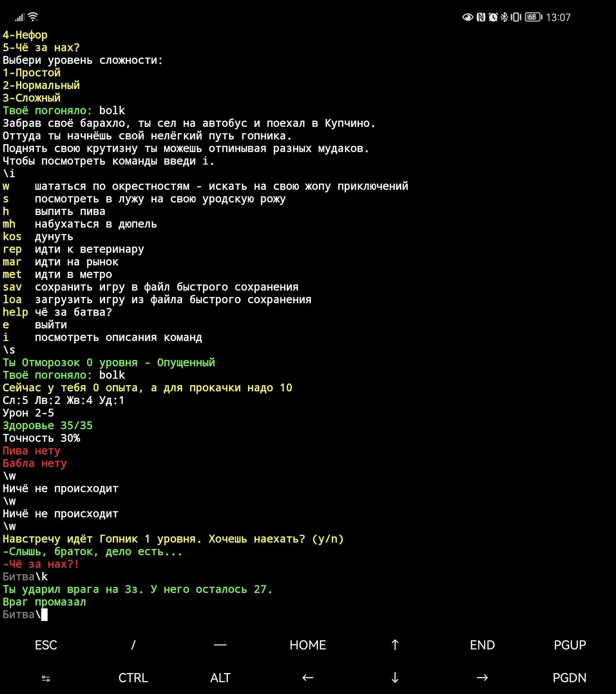
Task: Tap the 'kos дунуть' command row
Action: pos(38,237)
